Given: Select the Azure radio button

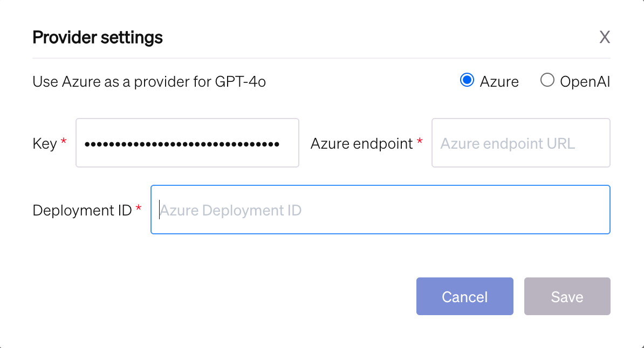Looking at the screenshot, I should point(467,81).
